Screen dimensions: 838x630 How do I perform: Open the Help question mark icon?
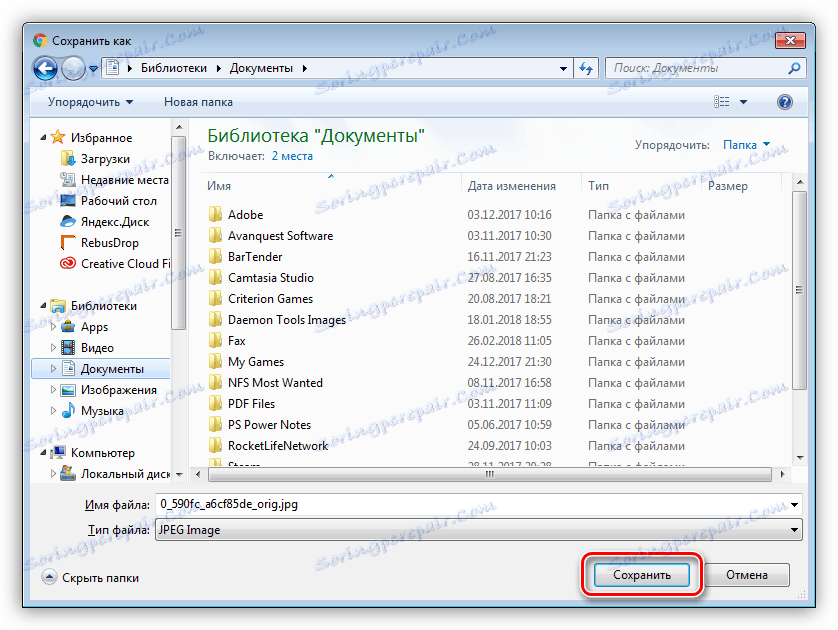point(785,101)
